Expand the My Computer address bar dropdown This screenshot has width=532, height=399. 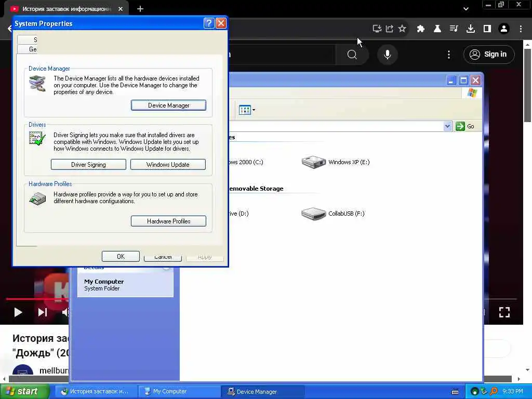click(x=447, y=126)
